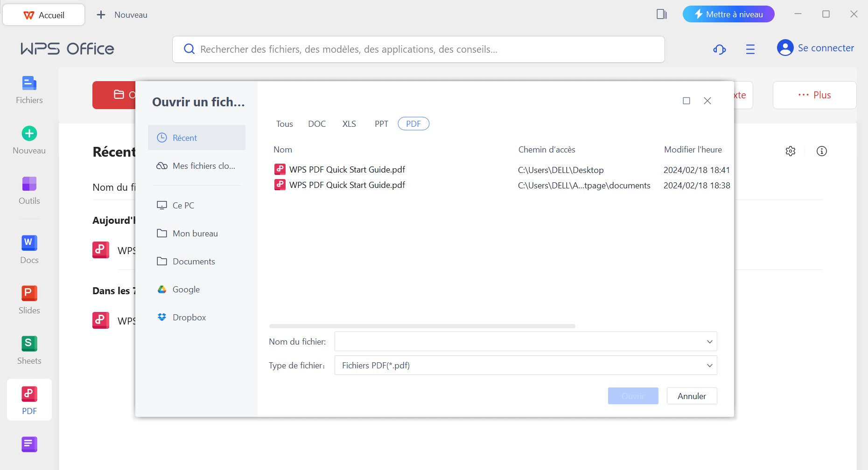The image size is (868, 470).
Task: Click the Ce PC monitor icon
Action: pos(162,206)
